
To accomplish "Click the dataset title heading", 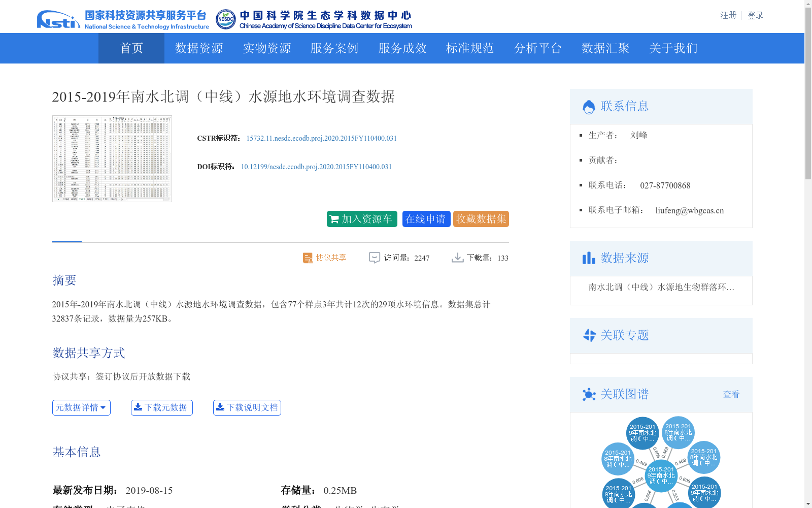I will (223, 97).
